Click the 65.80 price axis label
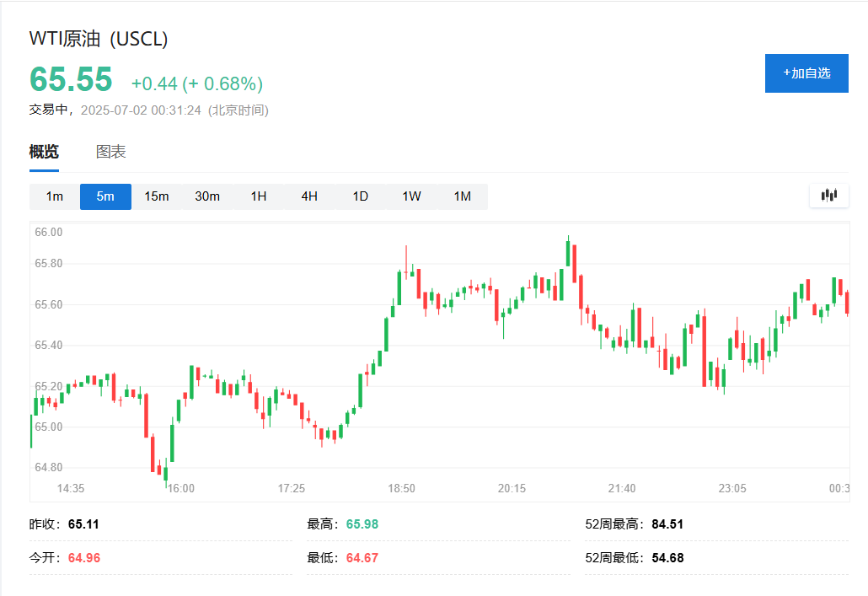The image size is (868, 596). pyautogui.click(x=49, y=263)
